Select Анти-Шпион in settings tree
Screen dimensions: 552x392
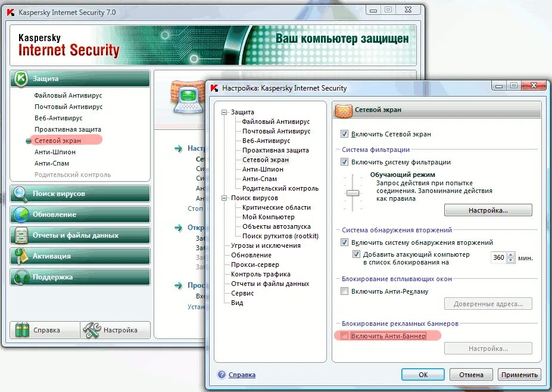(263, 169)
